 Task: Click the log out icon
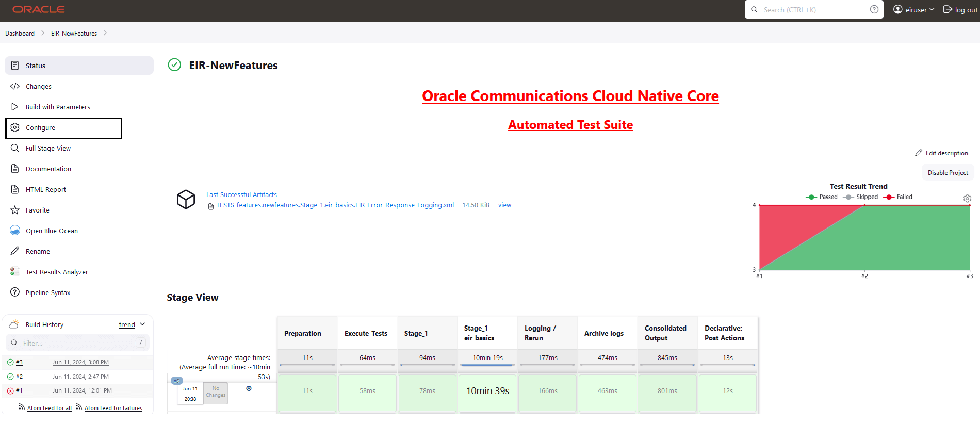pos(948,9)
